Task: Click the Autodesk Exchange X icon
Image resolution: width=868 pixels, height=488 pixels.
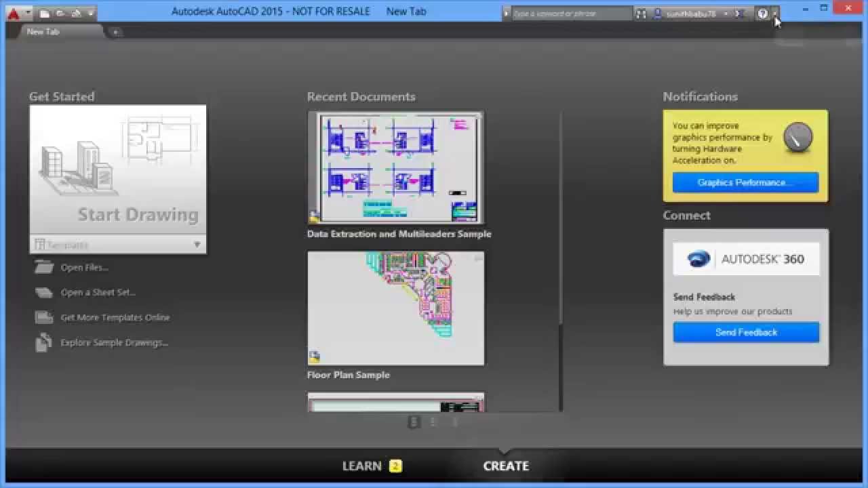Action: [x=740, y=14]
